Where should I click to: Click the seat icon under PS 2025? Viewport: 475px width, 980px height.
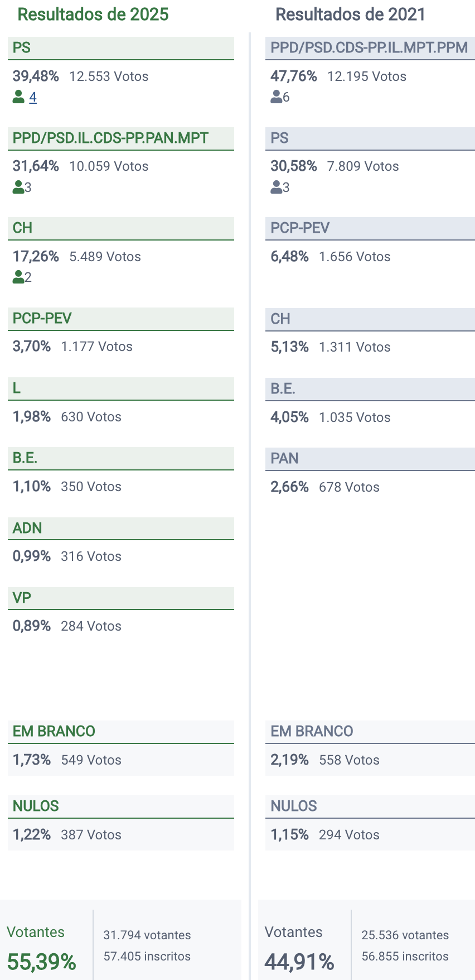pos(18,97)
